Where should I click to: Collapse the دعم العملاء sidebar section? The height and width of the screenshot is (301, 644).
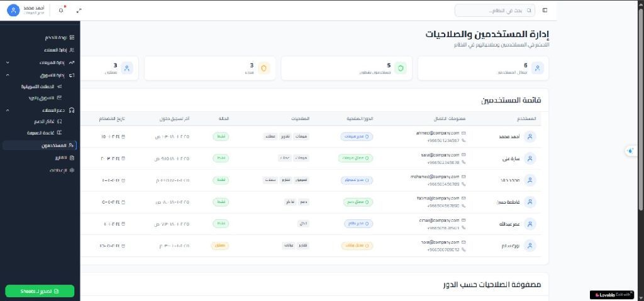(x=8, y=110)
